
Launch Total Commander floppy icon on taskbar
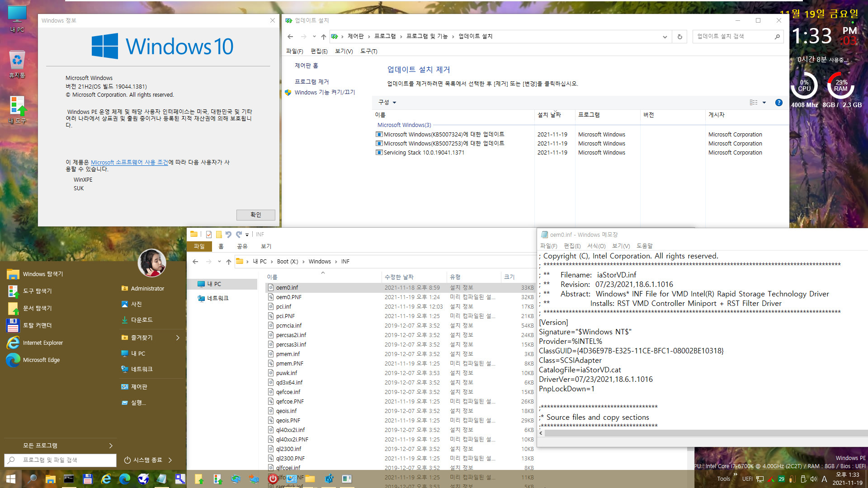[88, 479]
